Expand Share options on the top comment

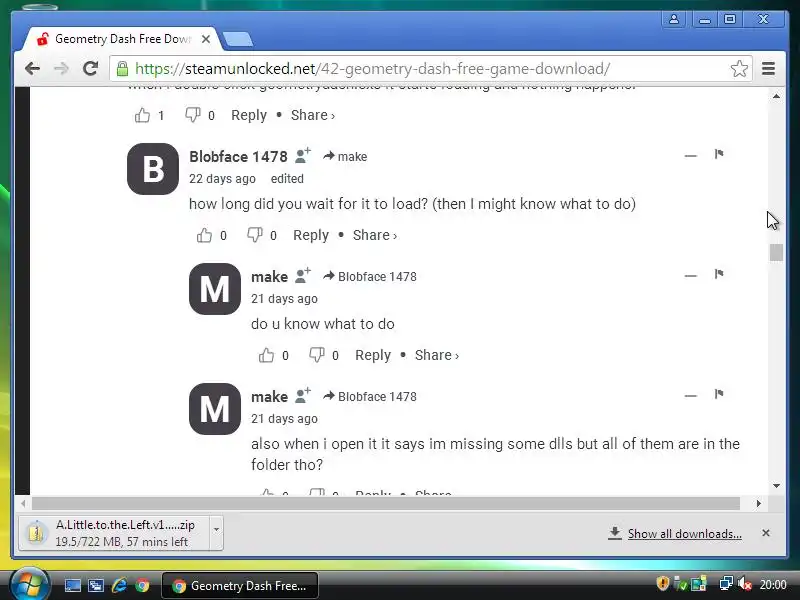click(x=313, y=115)
